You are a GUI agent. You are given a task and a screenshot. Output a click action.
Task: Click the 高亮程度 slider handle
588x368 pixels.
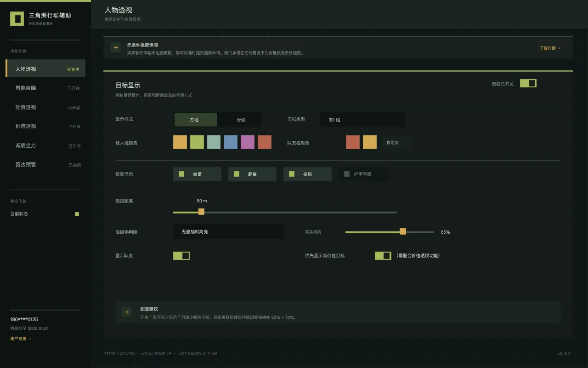tap(403, 231)
